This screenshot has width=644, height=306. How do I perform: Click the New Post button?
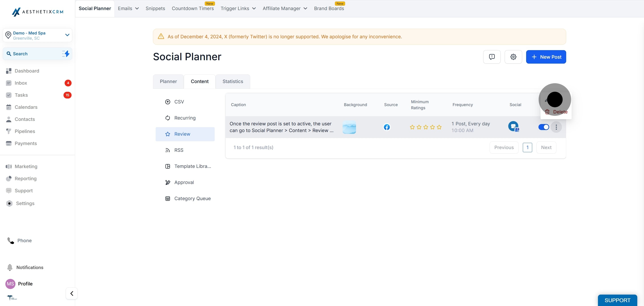pyautogui.click(x=546, y=57)
